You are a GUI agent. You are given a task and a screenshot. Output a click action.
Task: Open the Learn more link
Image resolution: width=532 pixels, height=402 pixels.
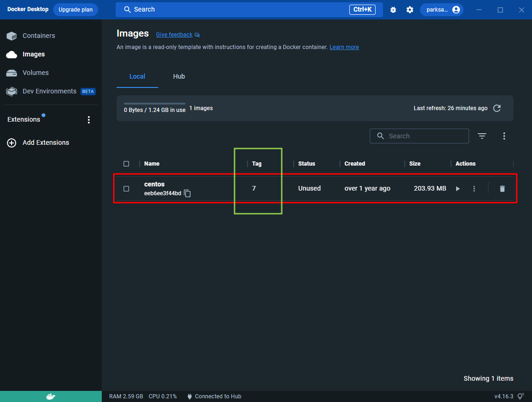pyautogui.click(x=344, y=47)
